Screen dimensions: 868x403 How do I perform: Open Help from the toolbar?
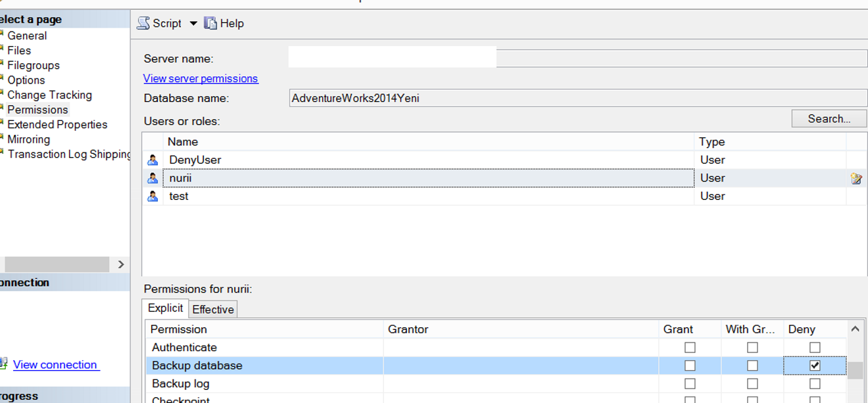tap(224, 24)
